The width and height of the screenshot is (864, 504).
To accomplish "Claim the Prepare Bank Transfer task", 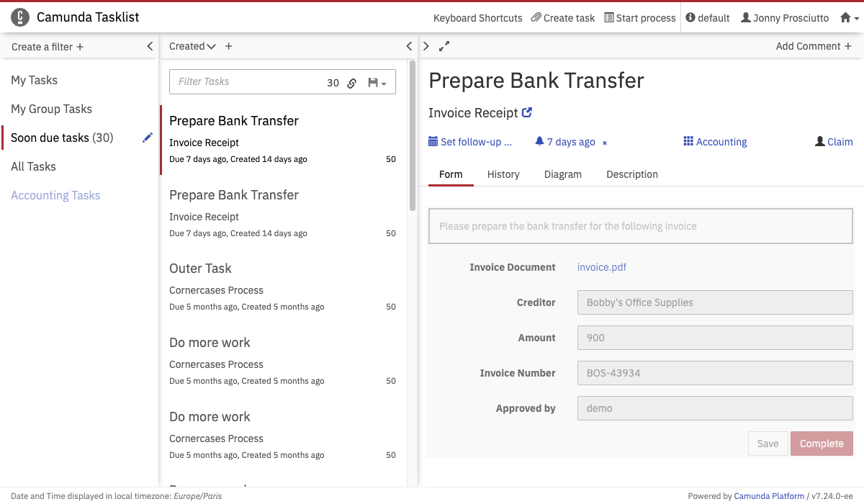I will click(834, 142).
